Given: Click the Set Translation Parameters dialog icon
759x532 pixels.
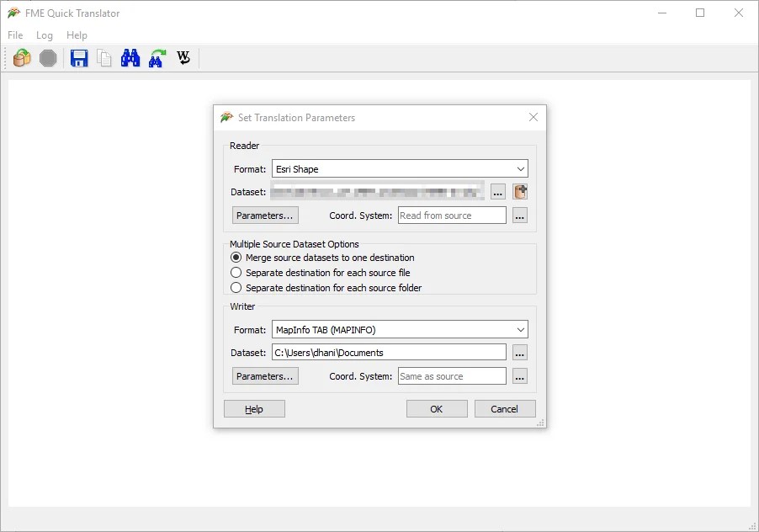Looking at the screenshot, I should (226, 117).
